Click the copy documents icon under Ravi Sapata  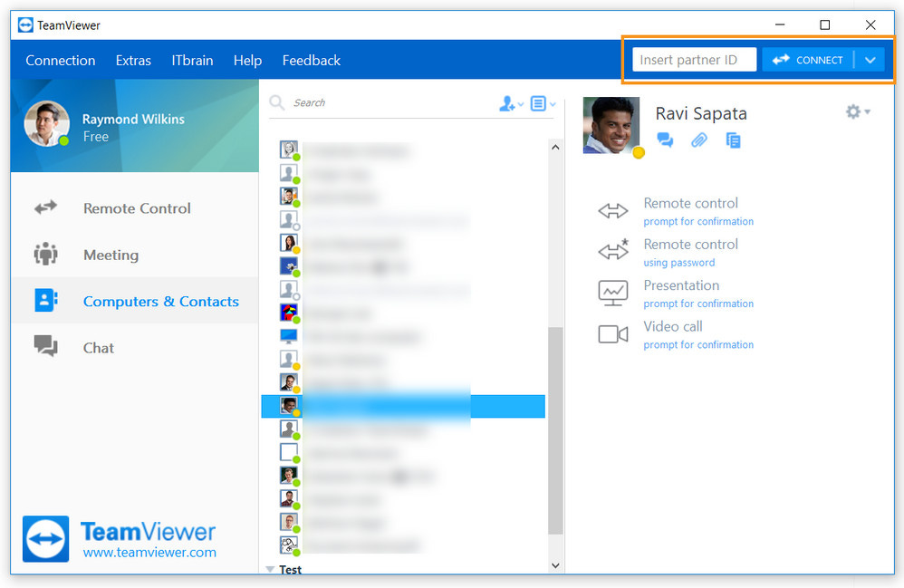(x=733, y=140)
